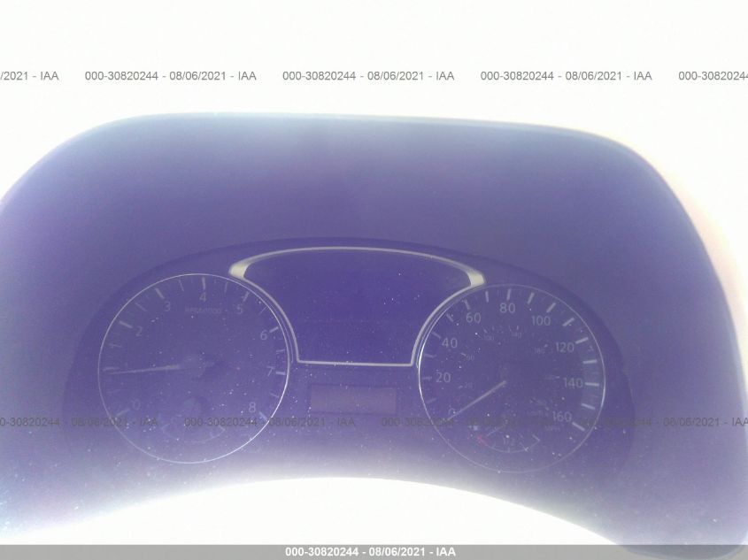Click the 100 mark on the speedometer
The width and height of the screenshot is (748, 560).
click(541, 320)
